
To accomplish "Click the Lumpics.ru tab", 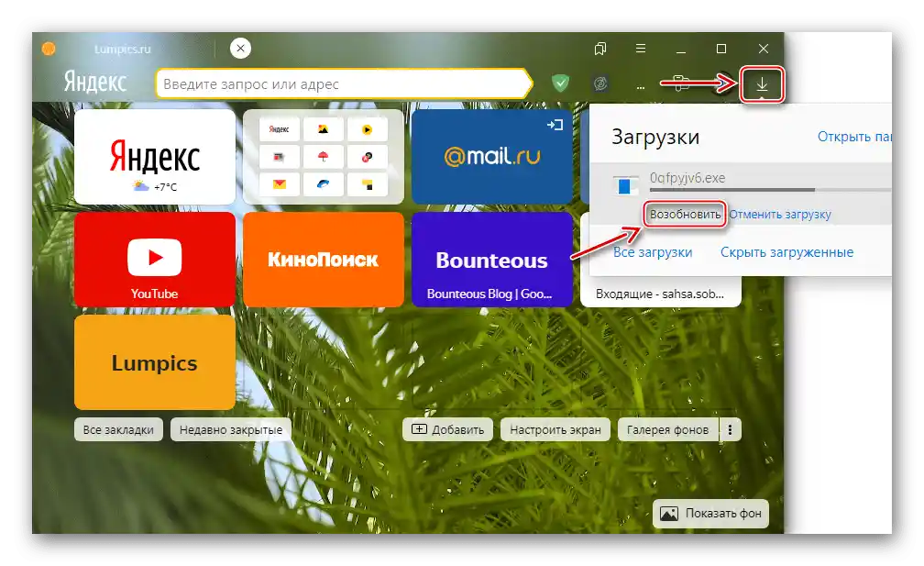I will tap(123, 49).
